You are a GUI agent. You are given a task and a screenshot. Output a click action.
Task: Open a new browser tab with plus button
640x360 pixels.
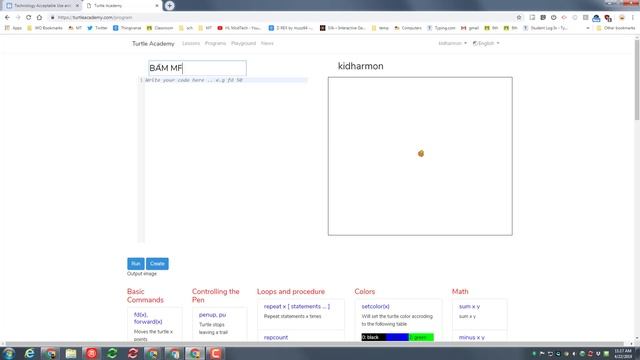point(169,6)
